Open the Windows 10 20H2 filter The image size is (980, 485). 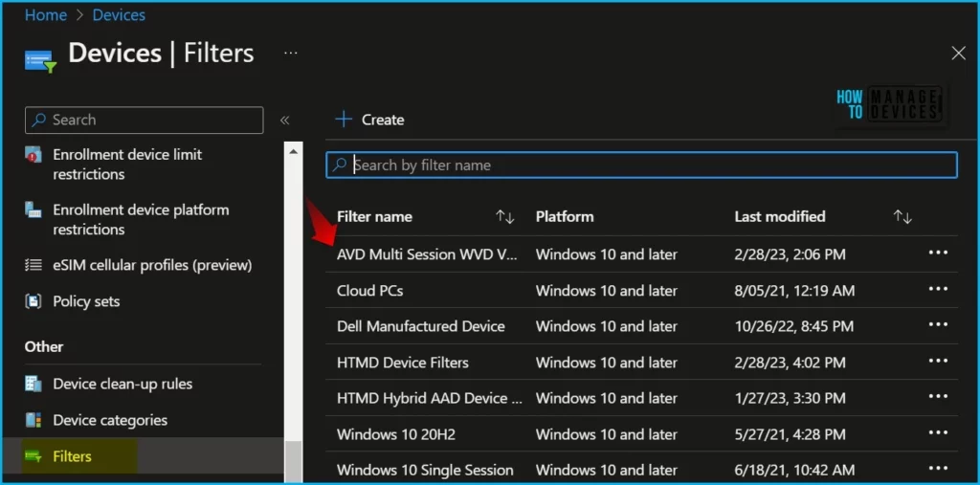(x=396, y=434)
